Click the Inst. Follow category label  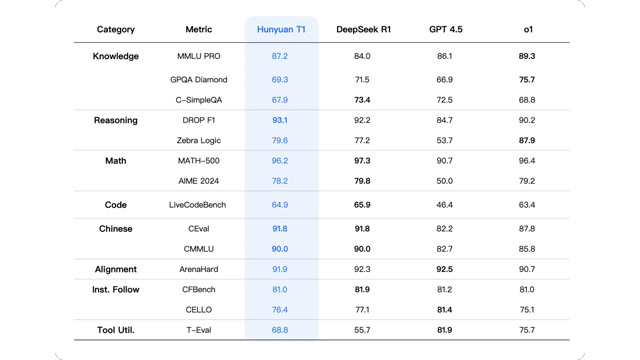pos(116,290)
